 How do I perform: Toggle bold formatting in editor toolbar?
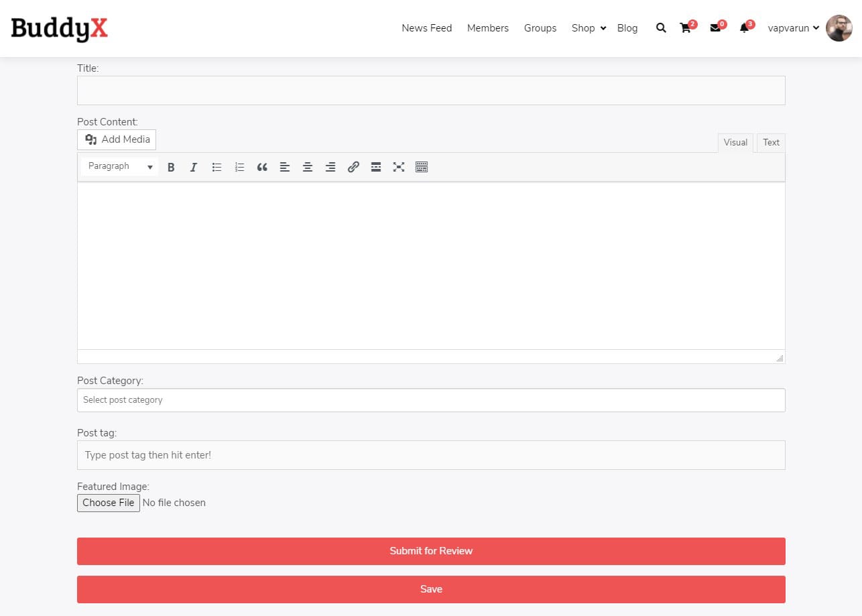tap(171, 167)
